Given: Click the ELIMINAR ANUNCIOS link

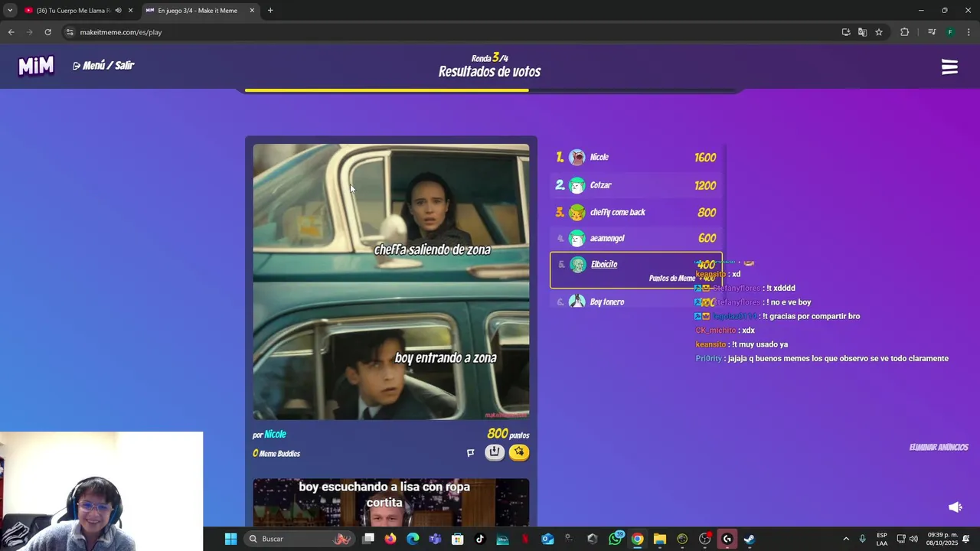Looking at the screenshot, I should click(939, 447).
